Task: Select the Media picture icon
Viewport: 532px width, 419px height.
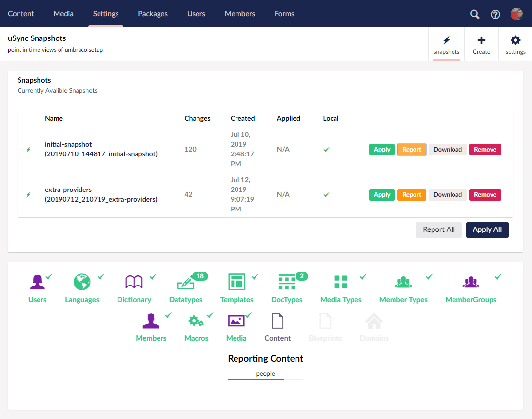Action: [236, 321]
